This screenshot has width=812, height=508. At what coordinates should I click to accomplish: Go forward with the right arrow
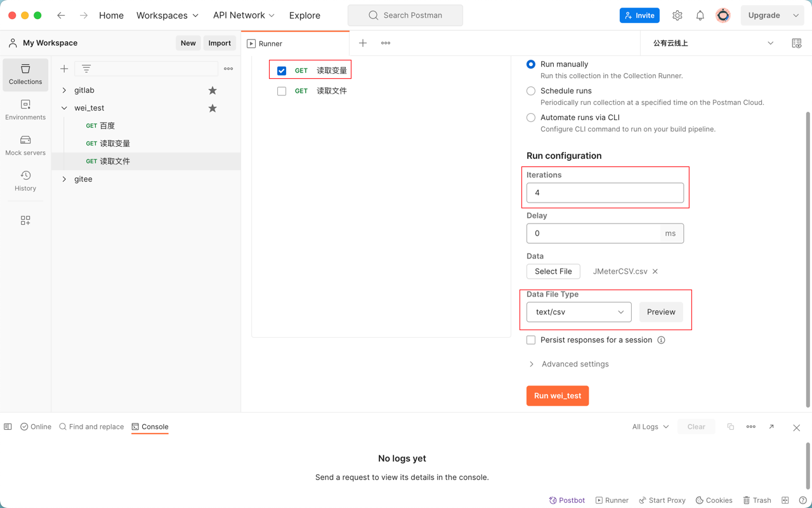[x=84, y=15]
